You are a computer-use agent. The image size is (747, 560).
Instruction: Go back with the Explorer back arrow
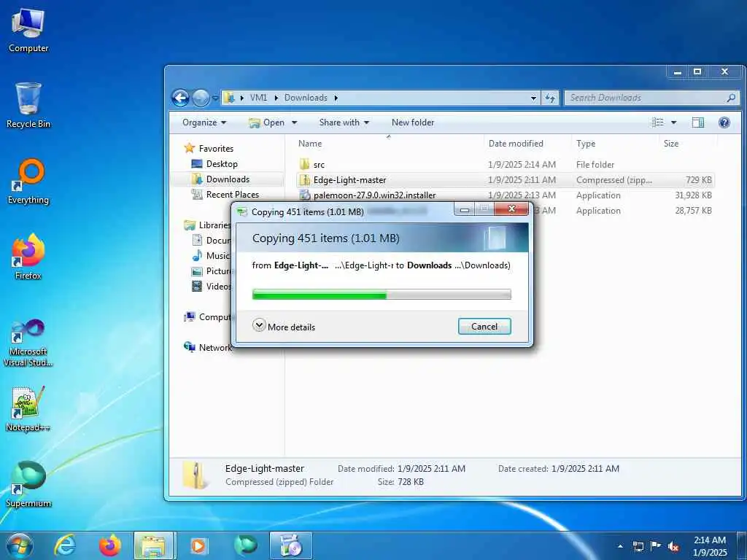(180, 98)
